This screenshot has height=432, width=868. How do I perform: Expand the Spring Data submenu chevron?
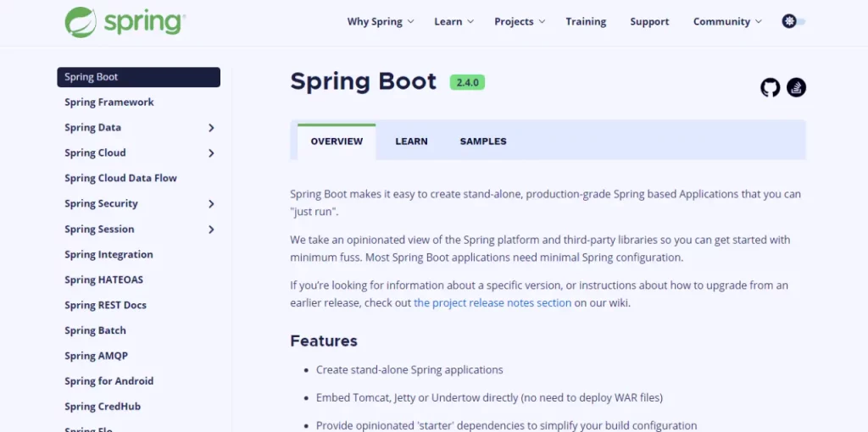[211, 128]
